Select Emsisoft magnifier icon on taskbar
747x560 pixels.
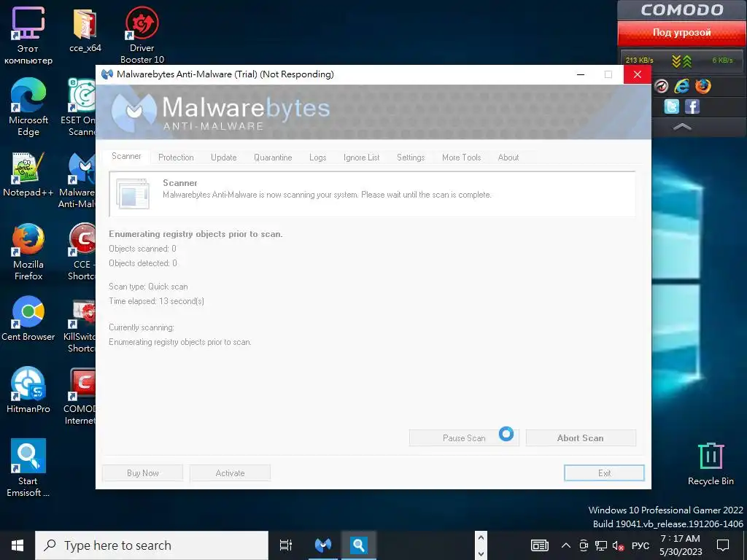click(x=358, y=545)
